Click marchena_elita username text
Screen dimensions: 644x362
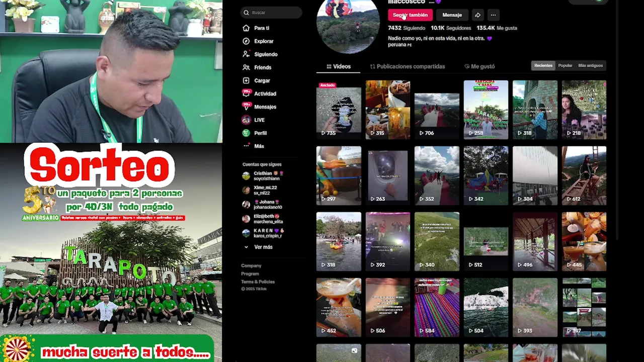coord(268,222)
